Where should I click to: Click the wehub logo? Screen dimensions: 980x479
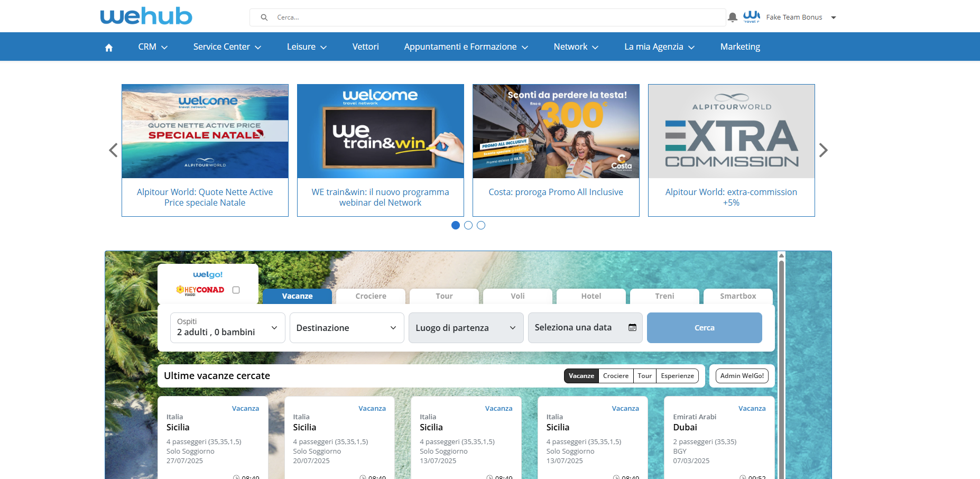(x=146, y=16)
